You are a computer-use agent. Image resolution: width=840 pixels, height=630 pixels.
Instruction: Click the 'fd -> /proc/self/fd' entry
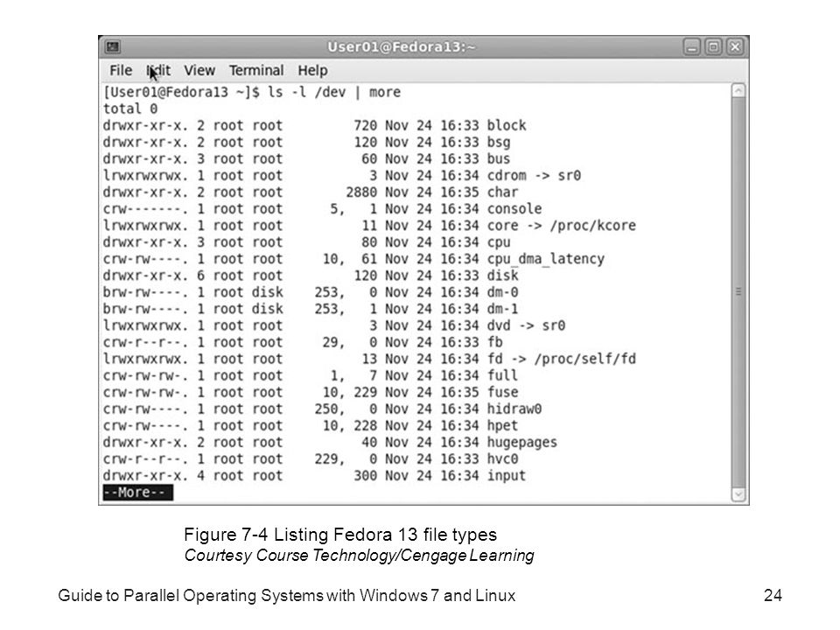coord(561,359)
